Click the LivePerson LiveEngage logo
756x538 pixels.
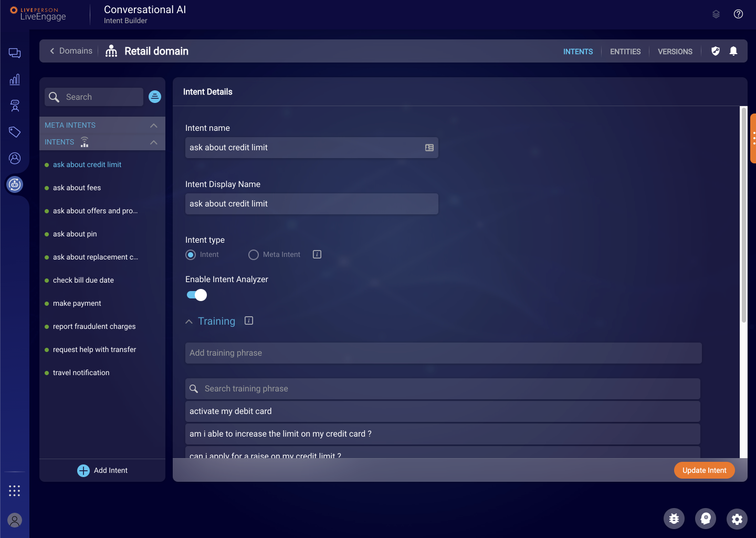pyautogui.click(x=38, y=14)
